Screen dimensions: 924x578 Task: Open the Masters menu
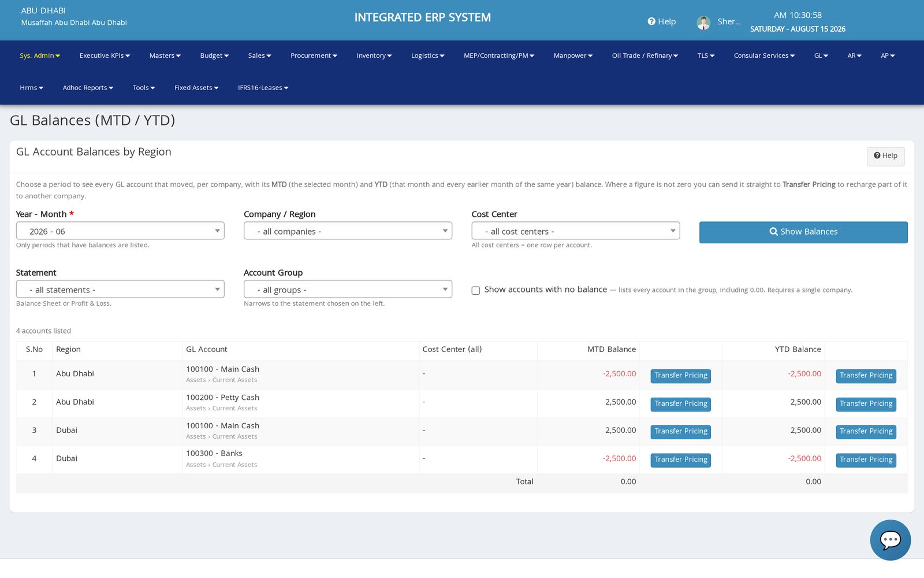(165, 56)
